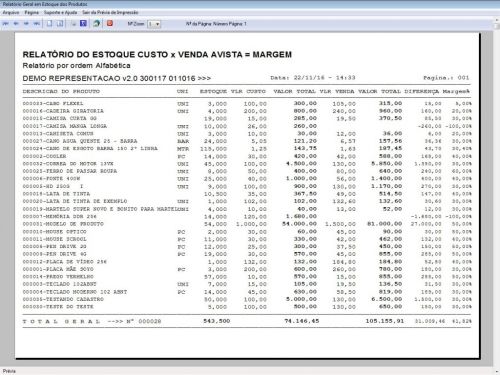The height and width of the screenshot is (375, 500).
Task: Click 'DIFERENÇA' column header
Action: [x=421, y=91]
